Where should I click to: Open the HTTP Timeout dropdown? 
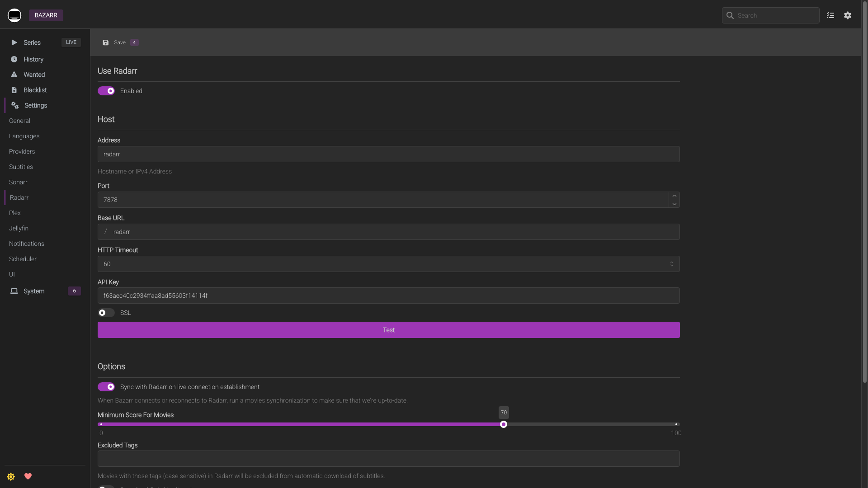(x=388, y=264)
